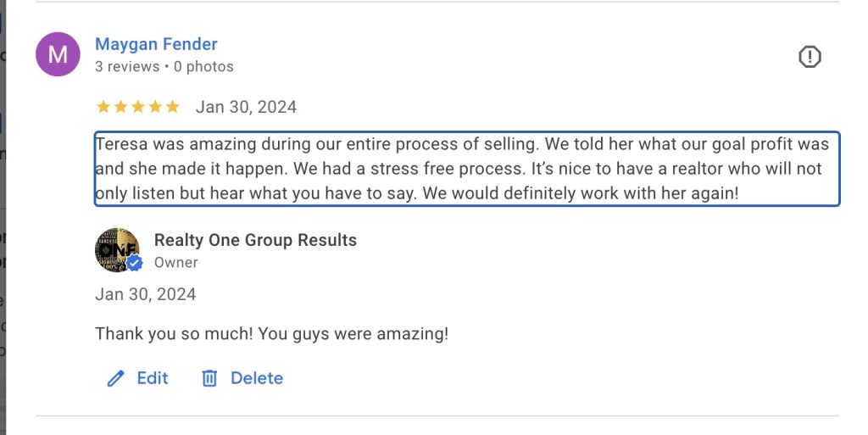Click the owner reply date

tap(145, 294)
